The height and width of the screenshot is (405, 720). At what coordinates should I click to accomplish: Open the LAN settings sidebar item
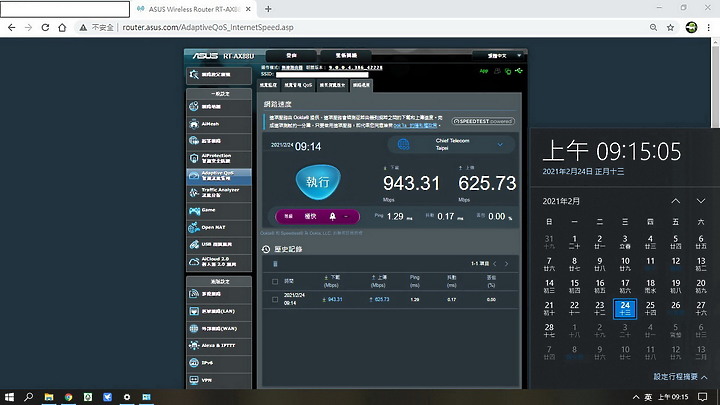click(x=219, y=311)
